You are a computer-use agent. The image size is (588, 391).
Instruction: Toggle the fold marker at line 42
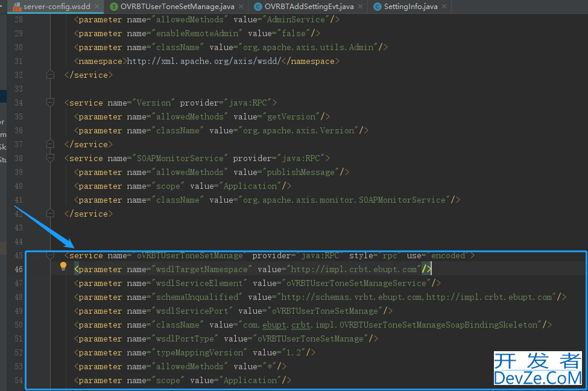(50, 214)
